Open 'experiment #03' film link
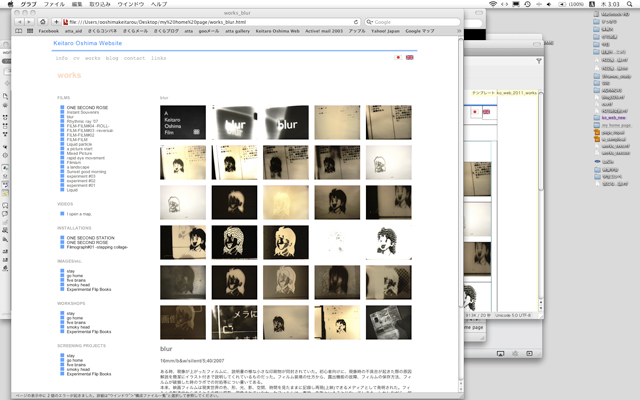The width and height of the screenshot is (640, 400). tap(81, 176)
